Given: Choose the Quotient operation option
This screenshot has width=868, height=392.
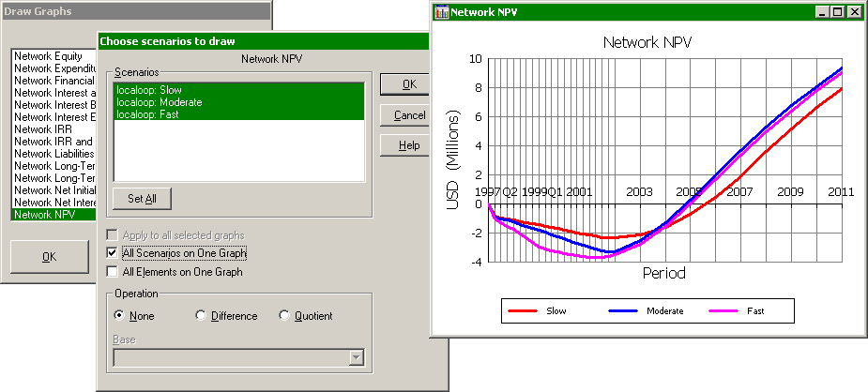Looking at the screenshot, I should [x=285, y=316].
